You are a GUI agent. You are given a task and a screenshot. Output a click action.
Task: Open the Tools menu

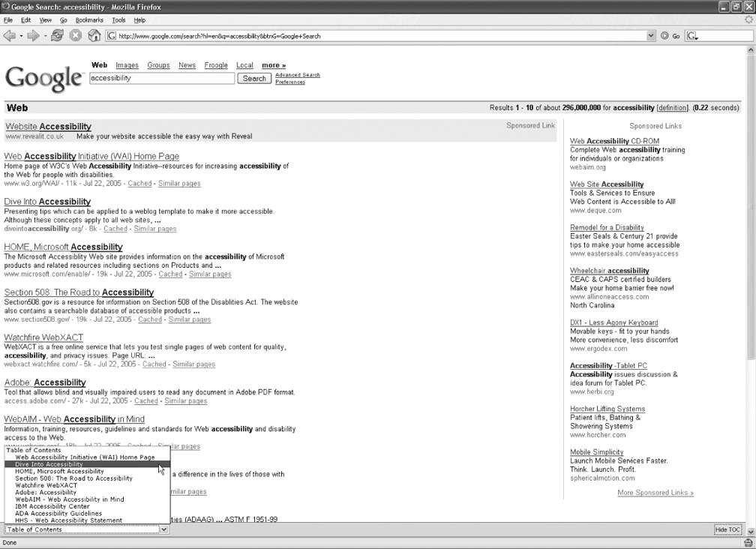tap(118, 20)
